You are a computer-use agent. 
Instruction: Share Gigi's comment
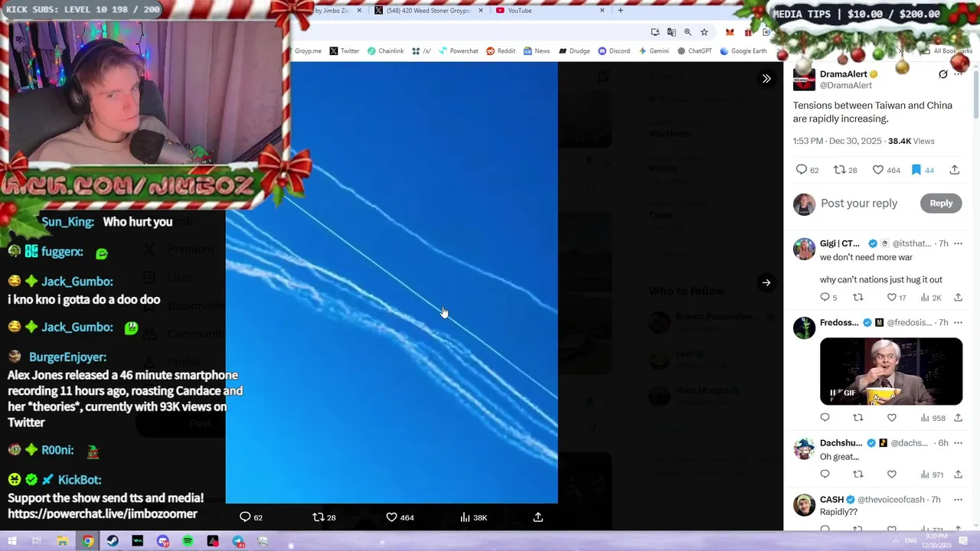(958, 298)
